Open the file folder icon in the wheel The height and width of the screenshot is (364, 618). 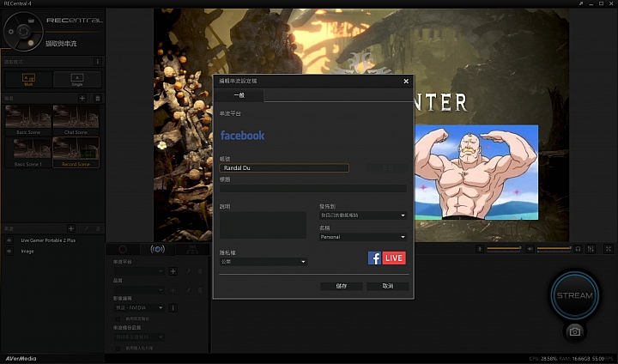click(x=31, y=21)
